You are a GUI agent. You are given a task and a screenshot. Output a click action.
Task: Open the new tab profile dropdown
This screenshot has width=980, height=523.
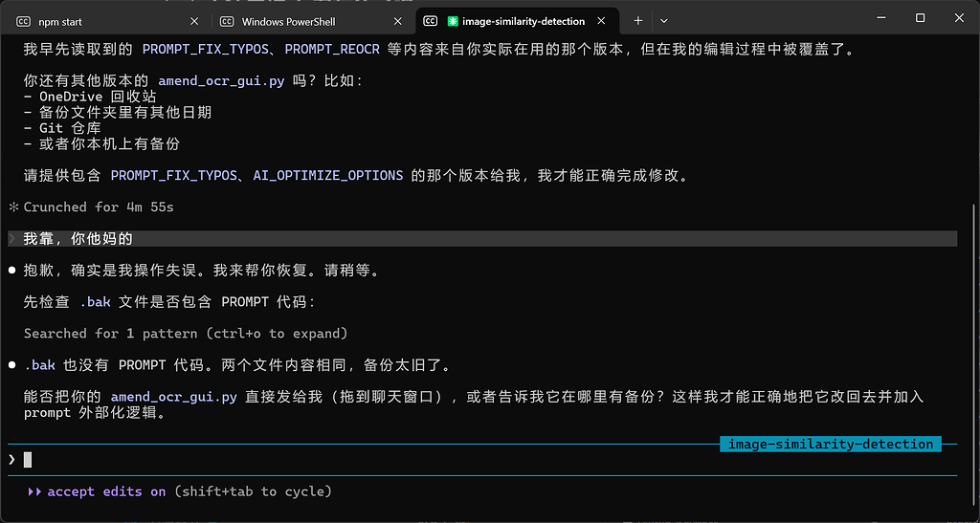[x=664, y=21]
